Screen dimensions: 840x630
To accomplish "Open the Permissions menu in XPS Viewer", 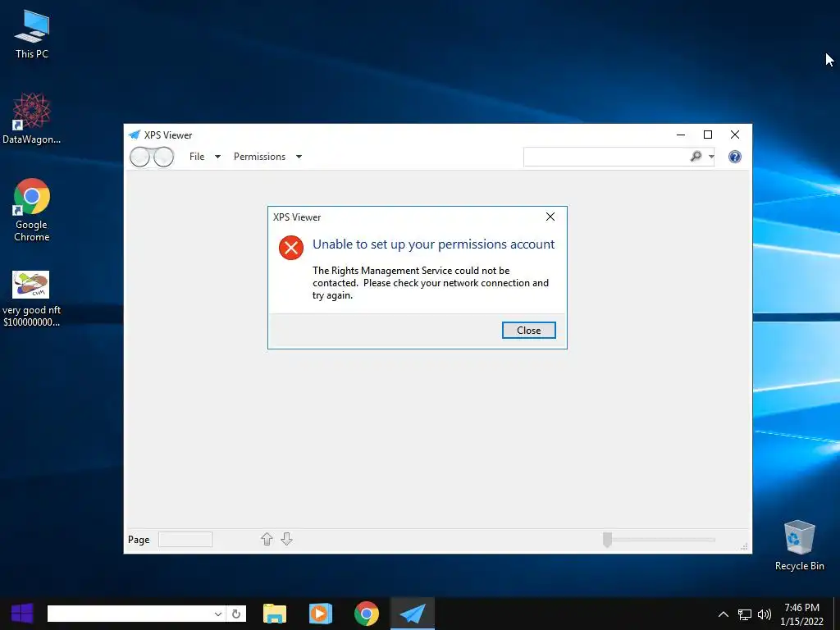I will [259, 157].
